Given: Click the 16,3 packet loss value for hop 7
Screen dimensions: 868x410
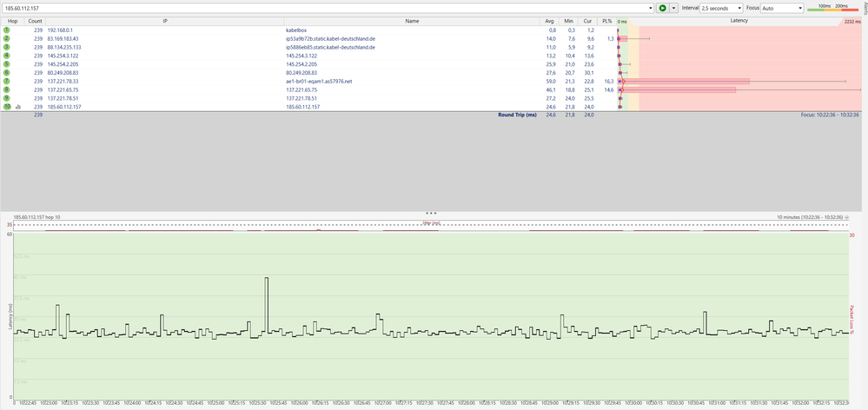Looking at the screenshot, I should pyautogui.click(x=609, y=81).
